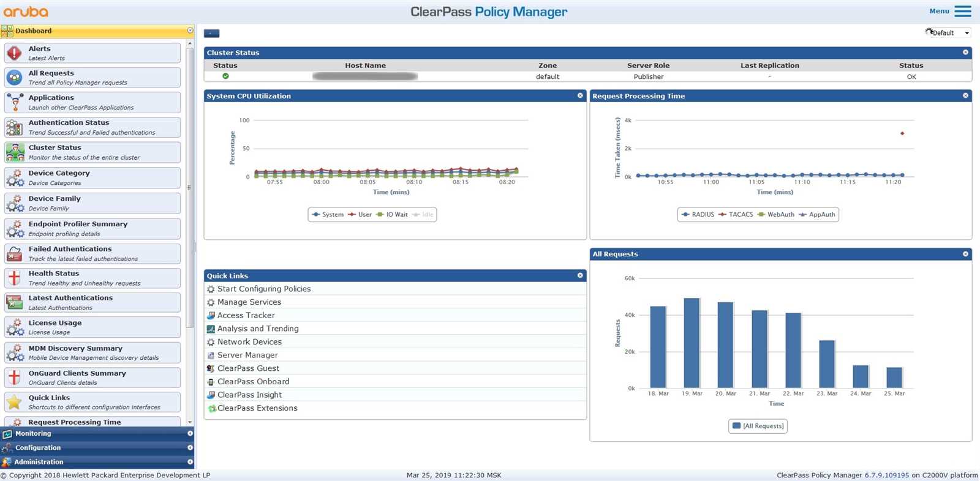Toggle WebAuth series in processing legend
Screen dimensions: 980x481
[x=775, y=214]
